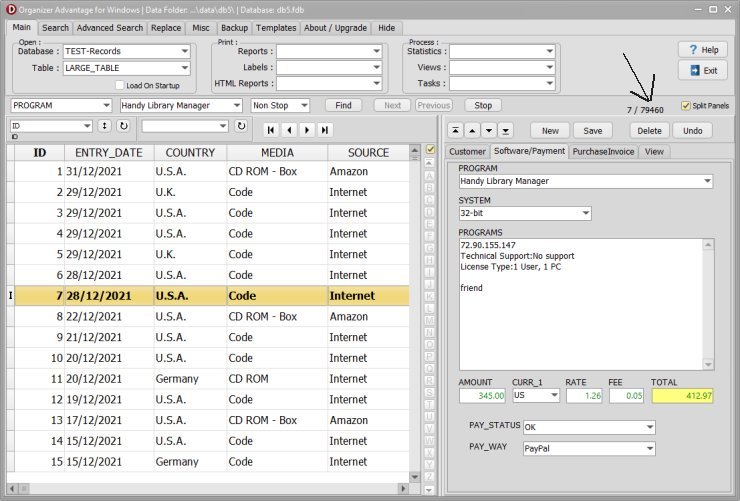Click the yellow TOTAL field showing 412.97
This screenshot has height=501, width=740.
click(682, 395)
